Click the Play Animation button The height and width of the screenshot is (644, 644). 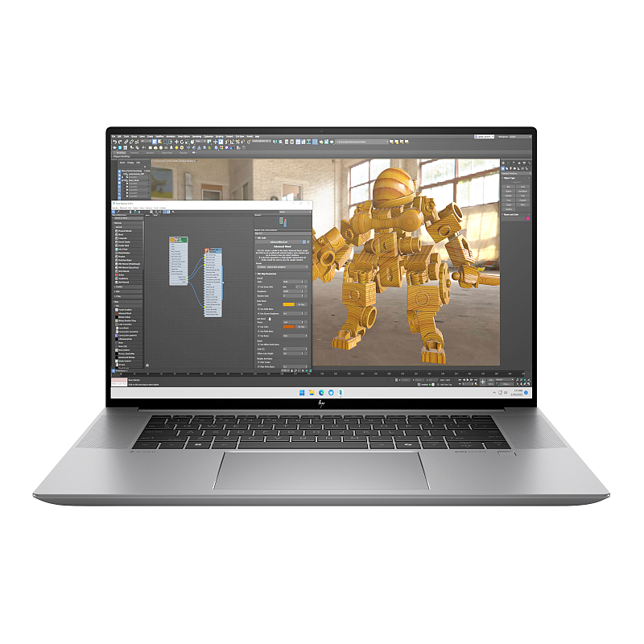(468, 380)
